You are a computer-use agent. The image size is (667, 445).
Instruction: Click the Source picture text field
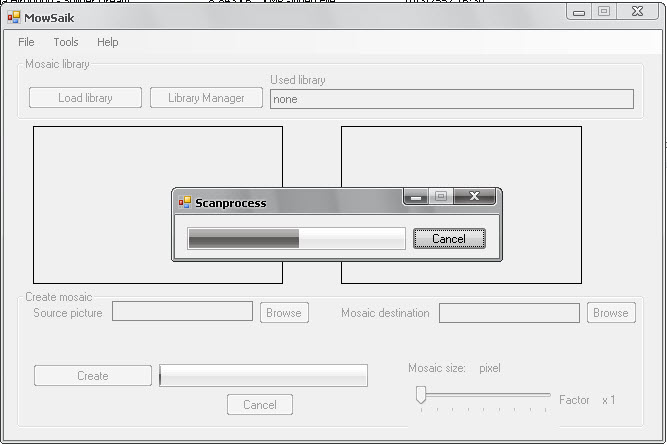(x=182, y=312)
